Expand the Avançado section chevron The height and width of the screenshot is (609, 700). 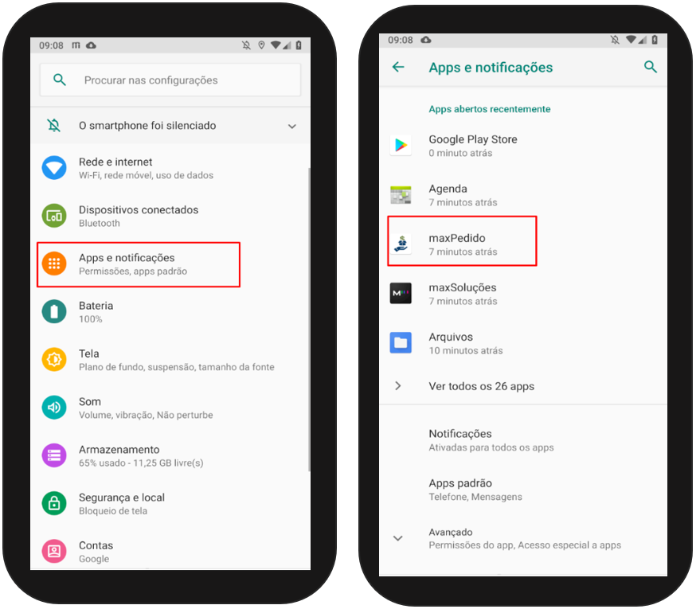click(x=397, y=538)
